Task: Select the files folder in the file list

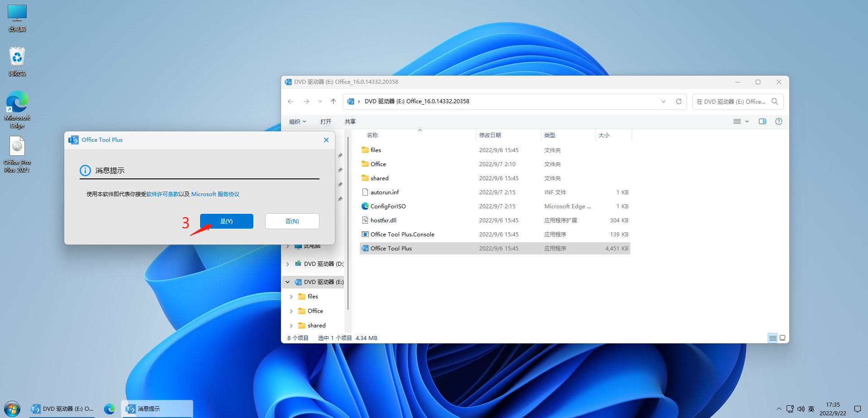Action: tap(495, 150)
